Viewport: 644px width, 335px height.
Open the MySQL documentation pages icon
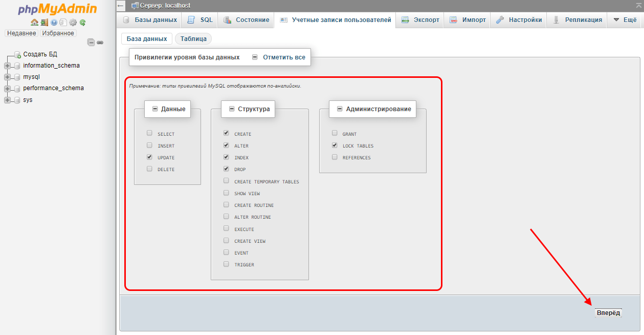tap(63, 23)
